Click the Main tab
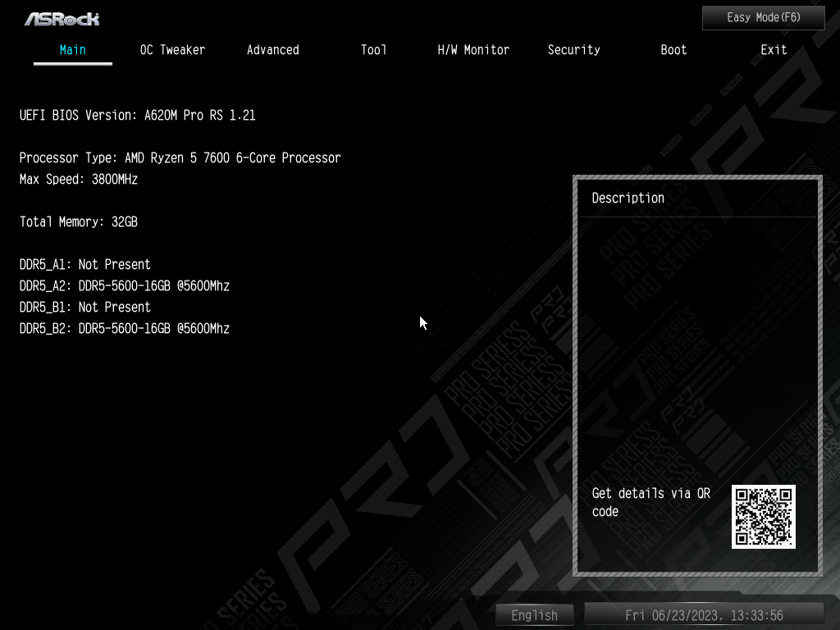The height and width of the screenshot is (630, 840). click(73, 50)
